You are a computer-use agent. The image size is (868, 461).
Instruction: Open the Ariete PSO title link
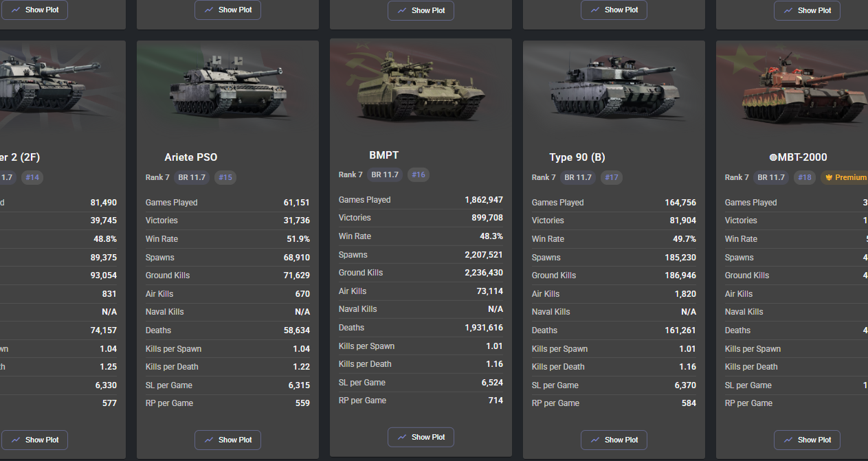[x=191, y=157]
